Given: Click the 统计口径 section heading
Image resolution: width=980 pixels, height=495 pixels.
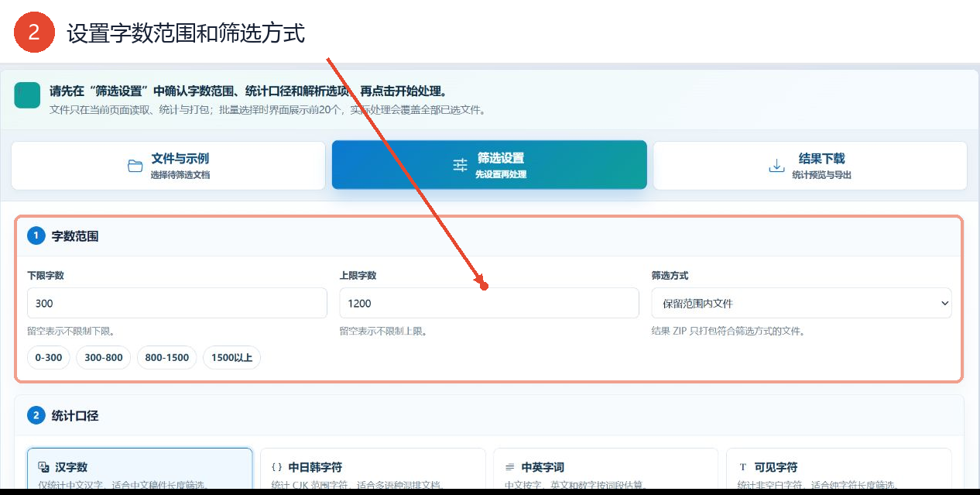Looking at the screenshot, I should 75,416.
